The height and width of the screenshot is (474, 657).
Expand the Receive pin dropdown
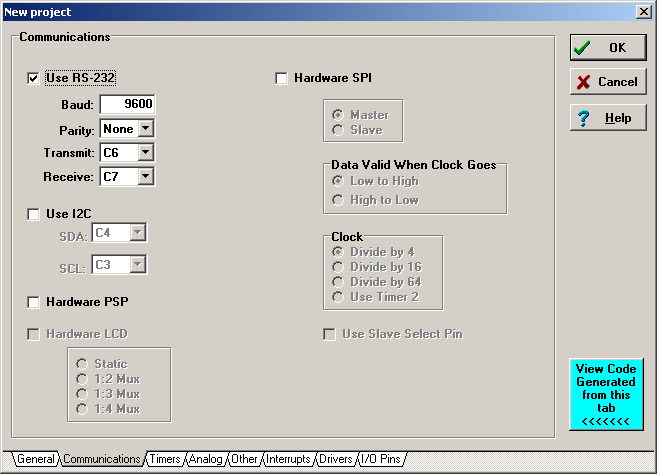[x=146, y=177]
